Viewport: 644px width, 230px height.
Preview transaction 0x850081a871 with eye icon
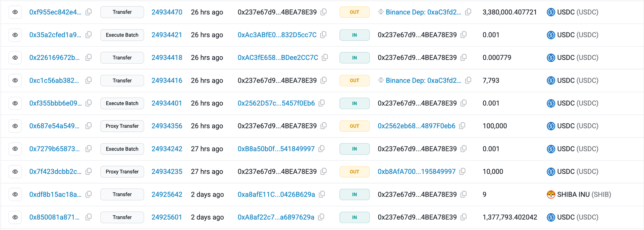15,217
